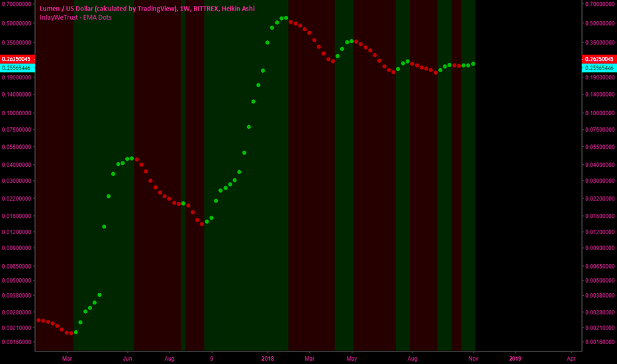Image resolution: width=617 pixels, height=364 pixels.
Task: Click 0.01600000 on the right price axis
Action: (600, 216)
